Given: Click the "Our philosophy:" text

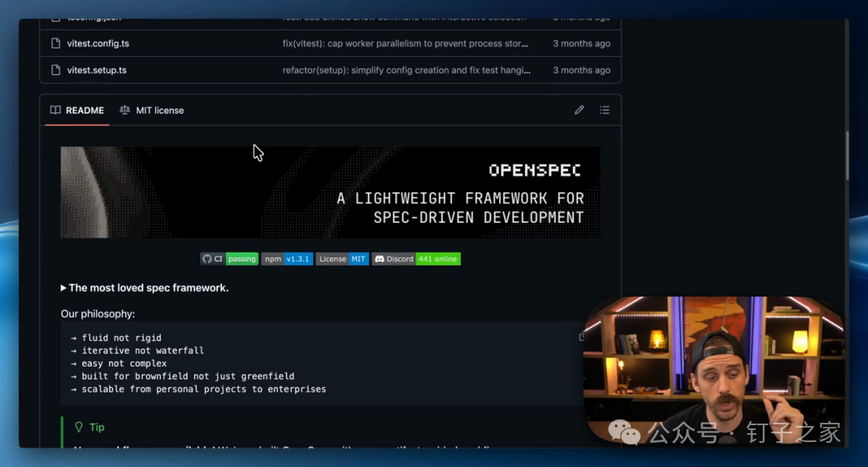Looking at the screenshot, I should pyautogui.click(x=98, y=313).
